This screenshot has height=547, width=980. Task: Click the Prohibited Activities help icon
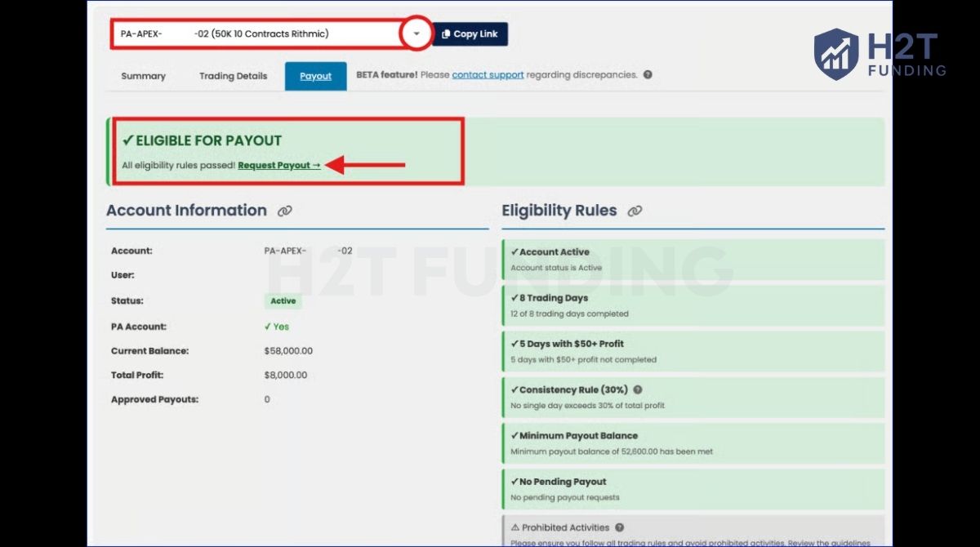[621, 527]
